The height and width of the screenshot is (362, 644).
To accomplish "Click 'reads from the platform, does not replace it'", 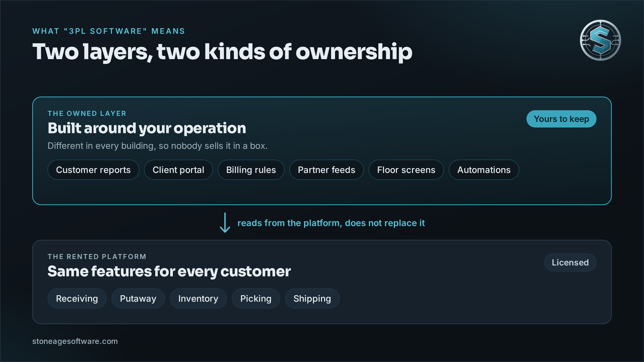I will (331, 223).
